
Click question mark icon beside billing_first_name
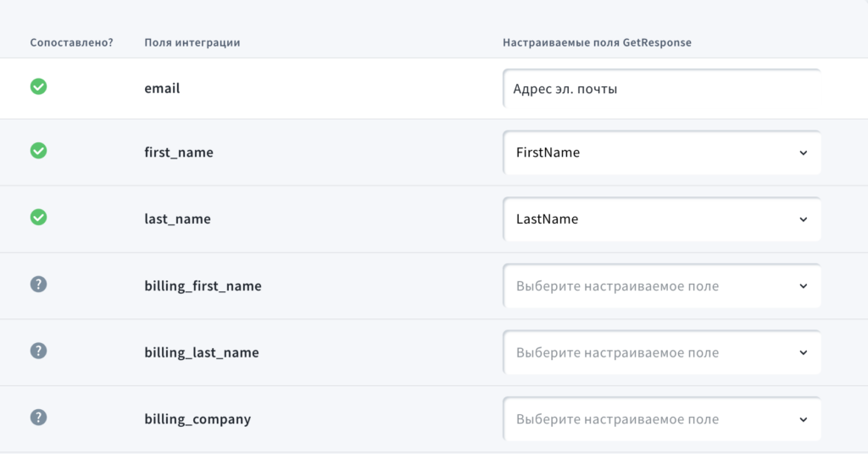pos(38,285)
